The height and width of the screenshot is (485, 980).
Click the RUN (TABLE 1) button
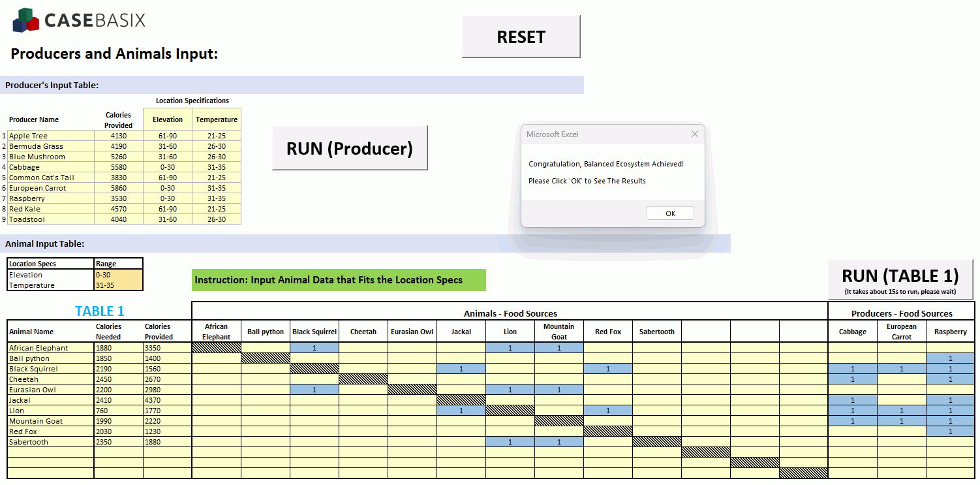click(x=900, y=279)
